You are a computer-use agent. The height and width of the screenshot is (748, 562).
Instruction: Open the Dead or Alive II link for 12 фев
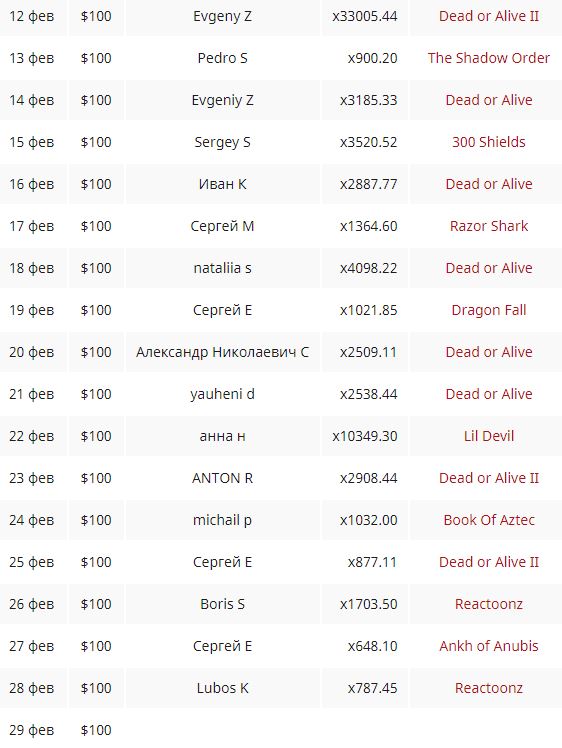(489, 16)
